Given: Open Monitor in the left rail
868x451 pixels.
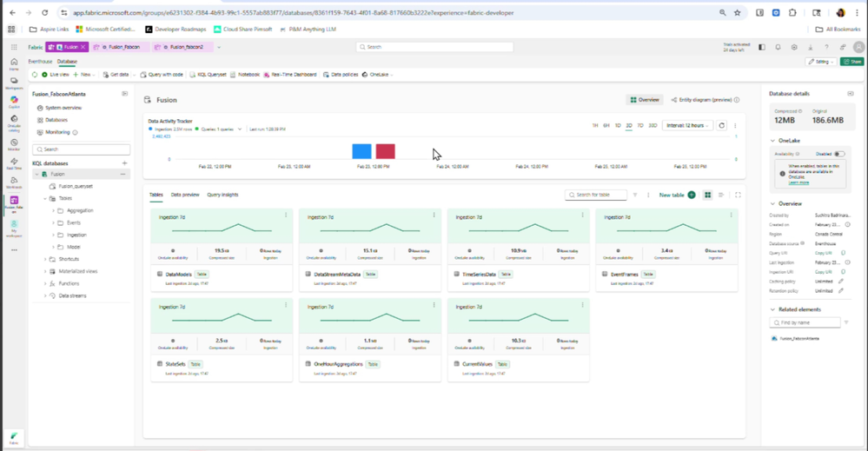Looking at the screenshot, I should point(14,144).
